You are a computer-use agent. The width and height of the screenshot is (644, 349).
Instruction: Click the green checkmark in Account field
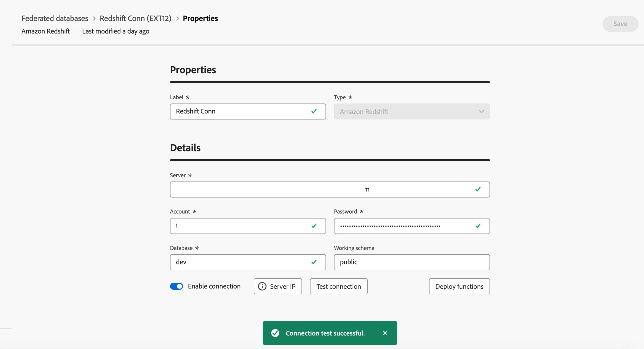(x=314, y=226)
